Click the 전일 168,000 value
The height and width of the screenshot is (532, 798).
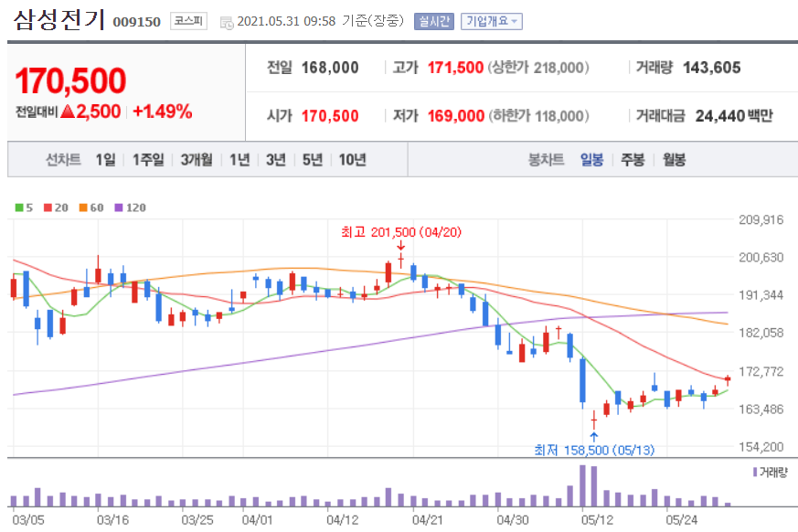pyautogui.click(x=330, y=68)
